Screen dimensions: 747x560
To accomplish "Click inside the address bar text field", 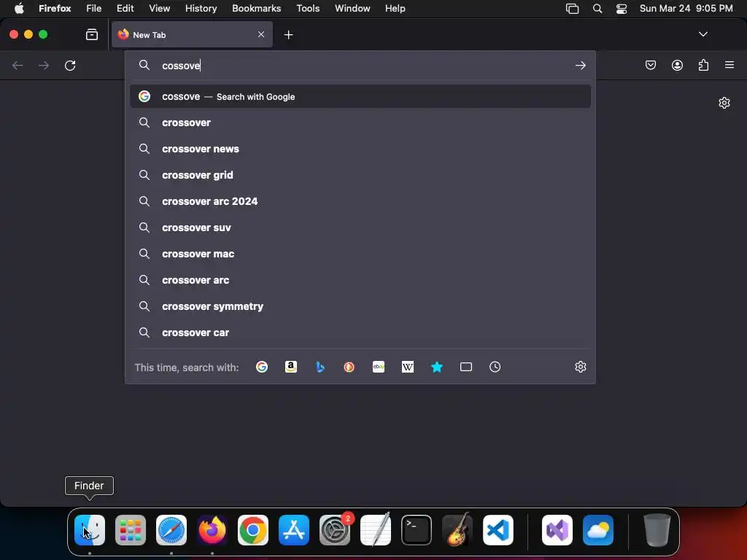I will click(362, 66).
